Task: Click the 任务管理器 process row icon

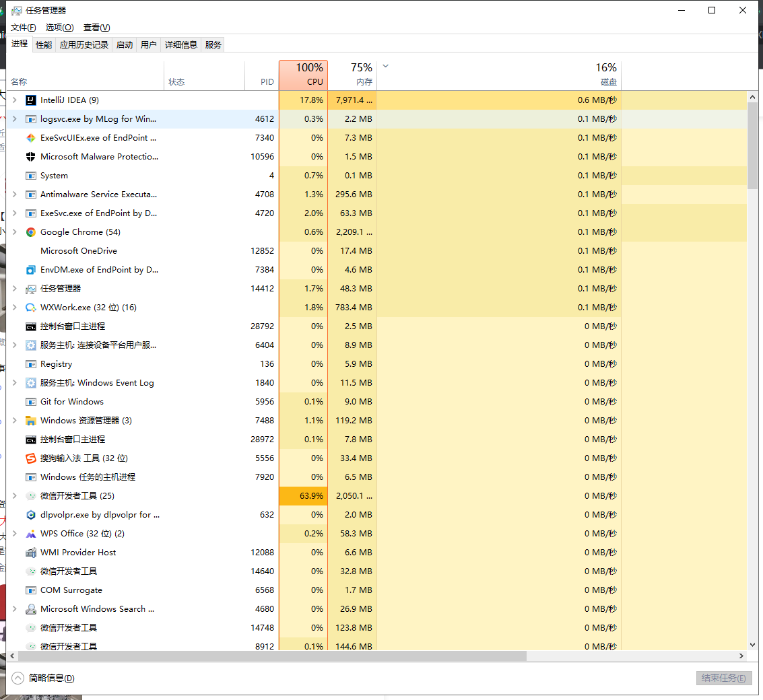Action: click(31, 289)
